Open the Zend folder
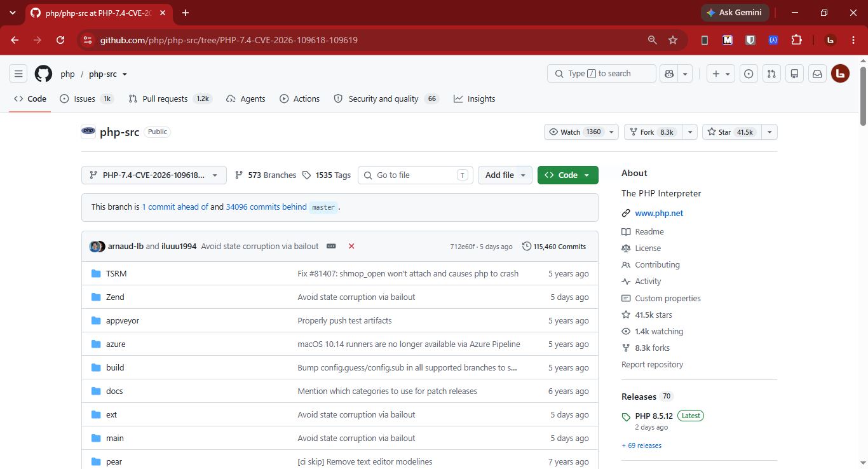This screenshot has width=868, height=469. pyautogui.click(x=115, y=297)
